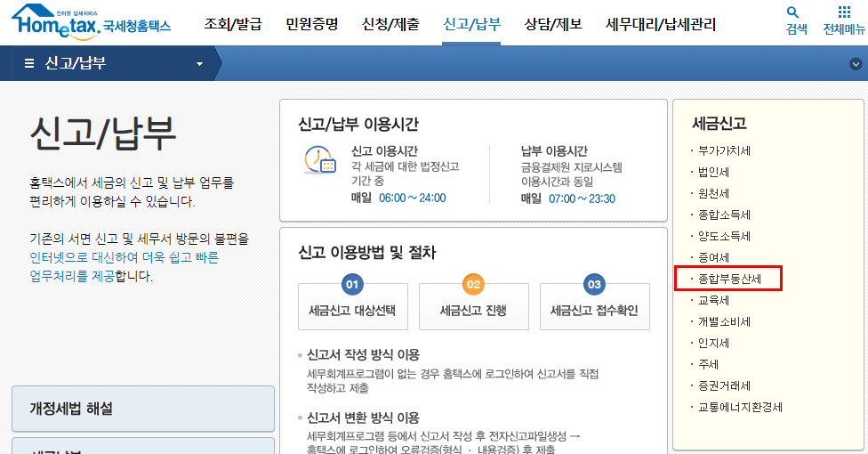This screenshot has height=454, width=868.
Task: Open the 전체메뉴 grid icon
Action: coord(844,12)
